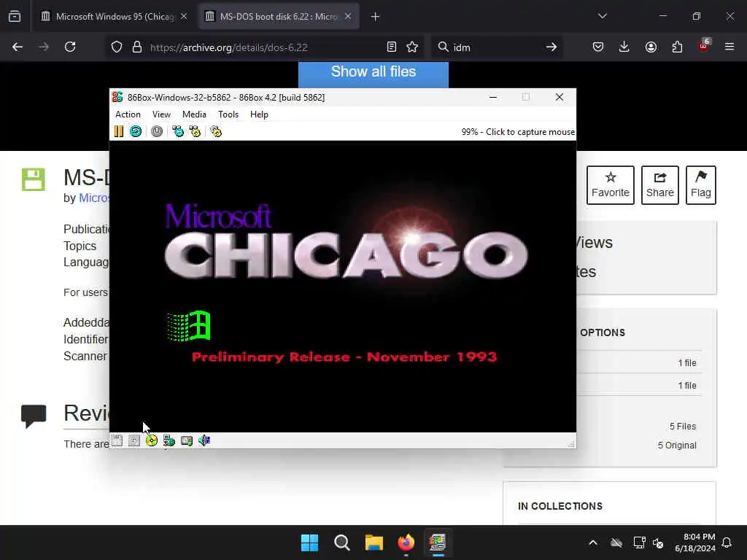
Task: Click Firefox icon in the taskbar
Action: click(406, 542)
